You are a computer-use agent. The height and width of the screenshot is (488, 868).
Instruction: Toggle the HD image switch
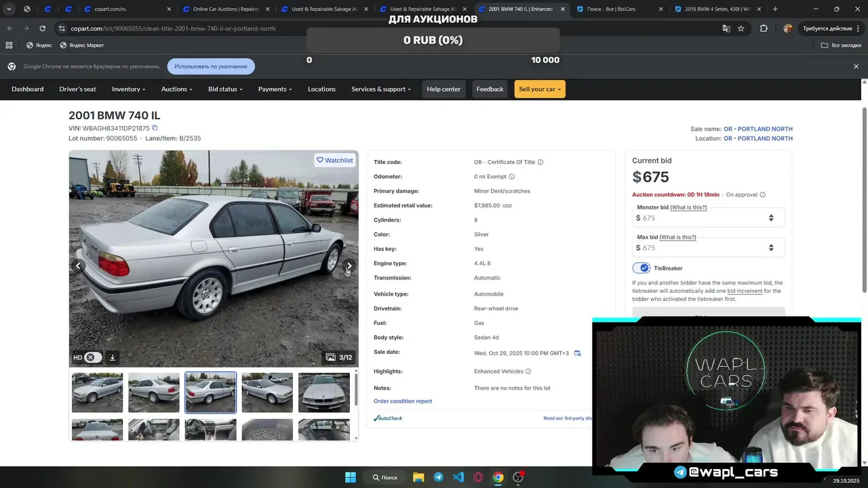(x=93, y=357)
